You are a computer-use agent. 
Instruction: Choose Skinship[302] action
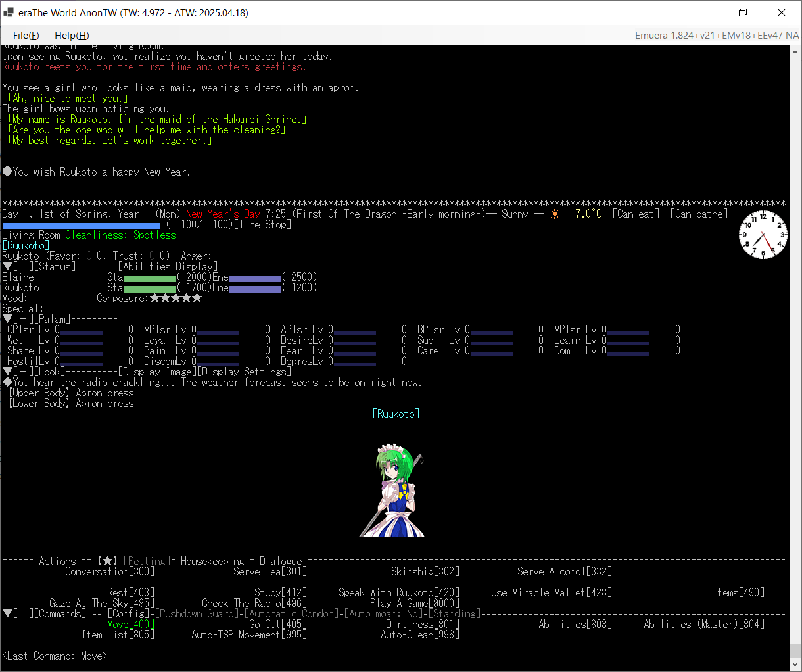coord(425,571)
